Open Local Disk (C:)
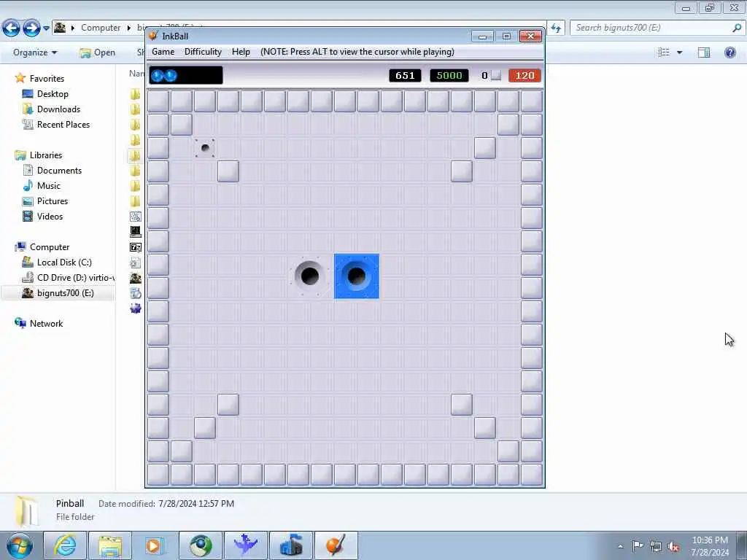 pyautogui.click(x=64, y=262)
